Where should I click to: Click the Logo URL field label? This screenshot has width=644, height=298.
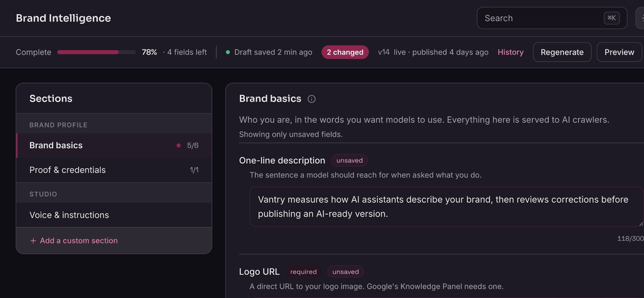259,272
